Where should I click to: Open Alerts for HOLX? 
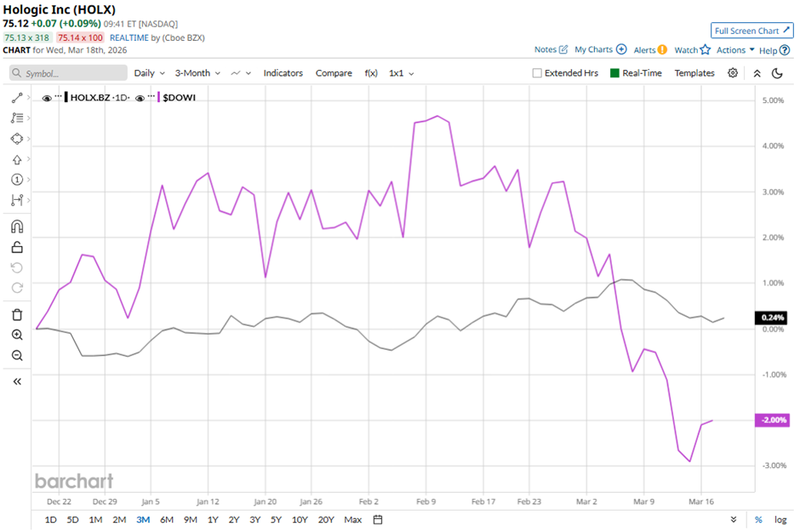650,50
